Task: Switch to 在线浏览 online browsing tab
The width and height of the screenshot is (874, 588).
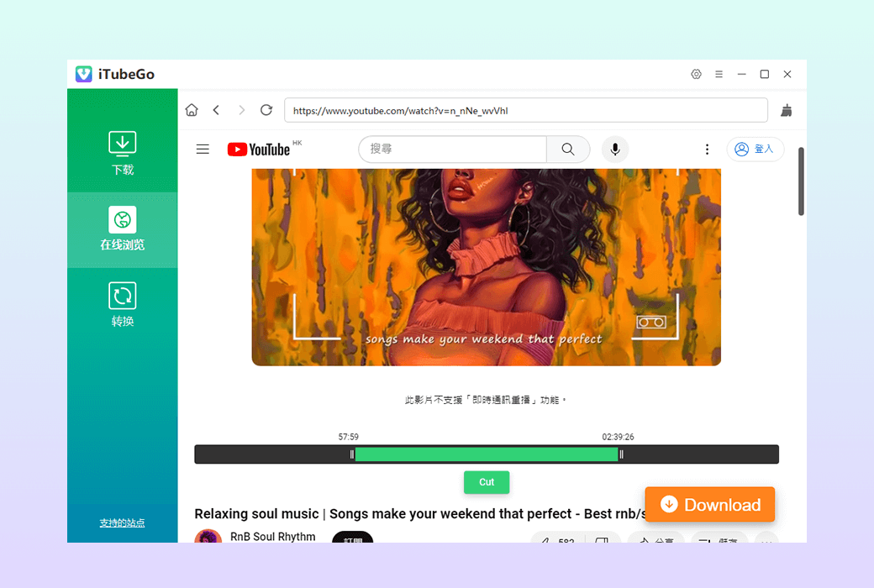Action: coord(122,229)
